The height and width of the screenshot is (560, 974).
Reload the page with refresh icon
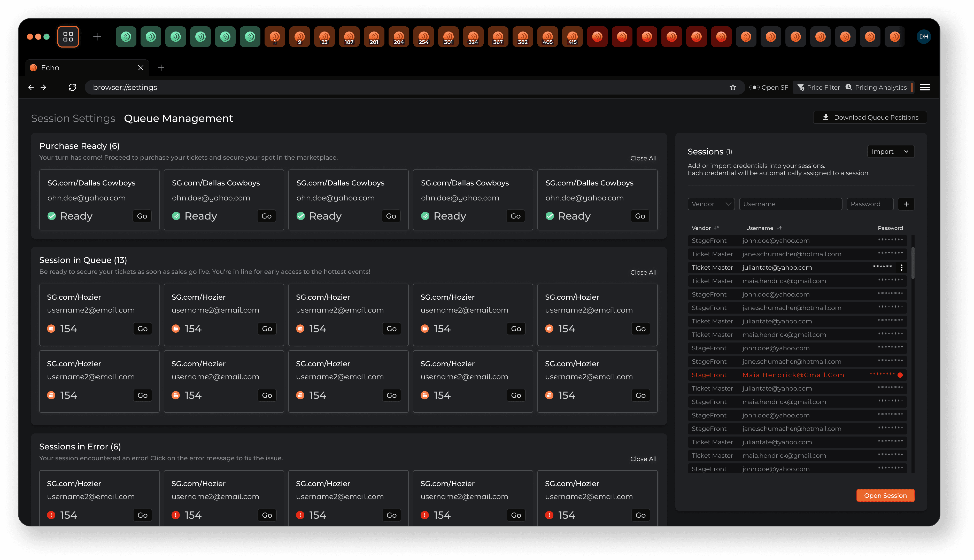click(x=72, y=87)
